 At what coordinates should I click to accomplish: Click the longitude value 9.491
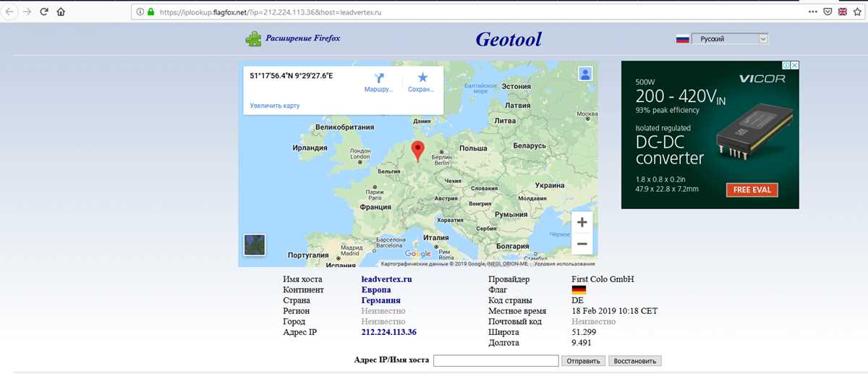coord(581,342)
